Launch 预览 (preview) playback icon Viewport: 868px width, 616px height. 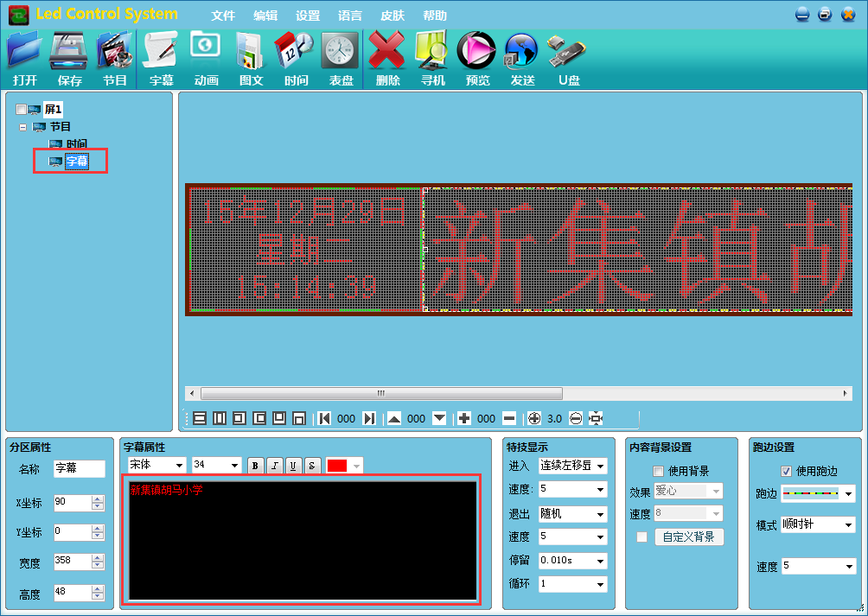tap(476, 58)
